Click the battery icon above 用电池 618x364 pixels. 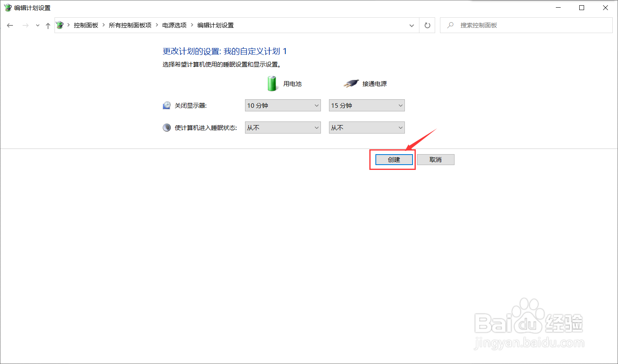pos(272,84)
